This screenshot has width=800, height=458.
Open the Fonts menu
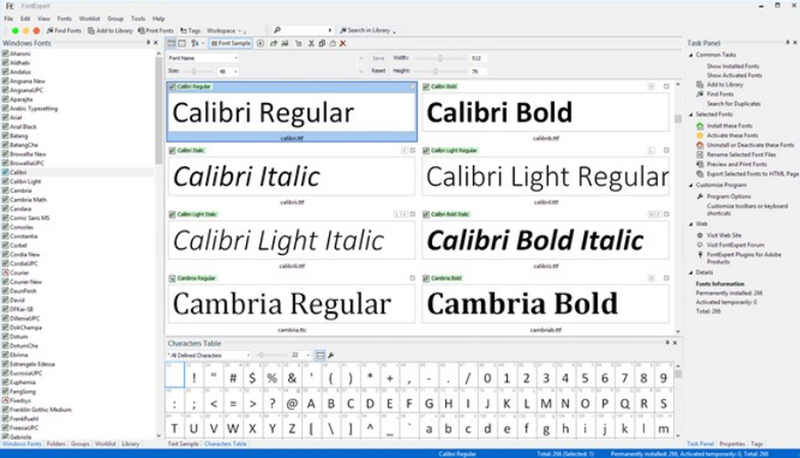(x=64, y=18)
